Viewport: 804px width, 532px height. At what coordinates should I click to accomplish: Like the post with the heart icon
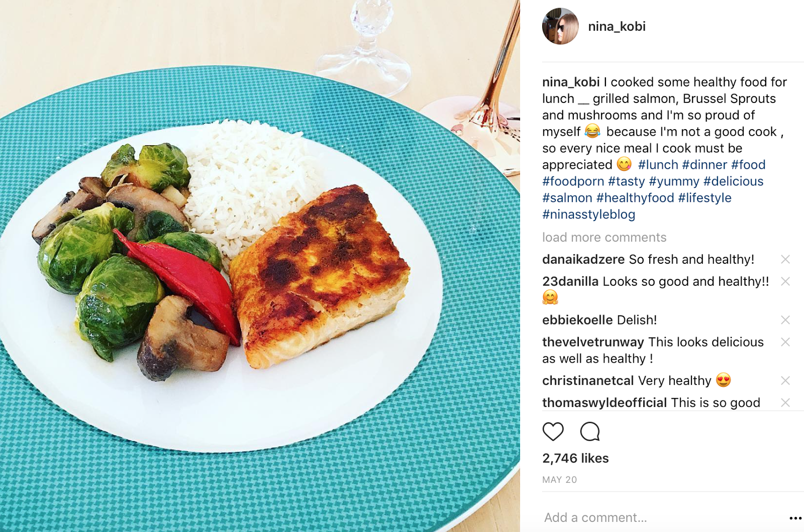[553, 432]
